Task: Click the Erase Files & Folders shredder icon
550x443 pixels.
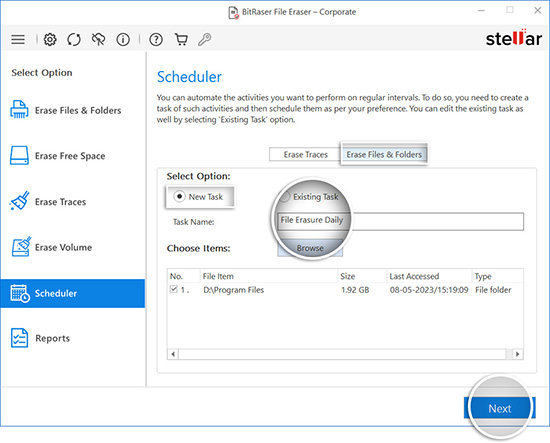Action: pyautogui.click(x=19, y=109)
